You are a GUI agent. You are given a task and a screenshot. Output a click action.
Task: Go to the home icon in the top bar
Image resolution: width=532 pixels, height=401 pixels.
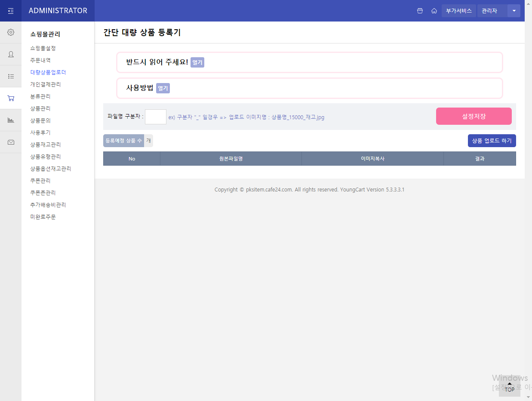[434, 11]
